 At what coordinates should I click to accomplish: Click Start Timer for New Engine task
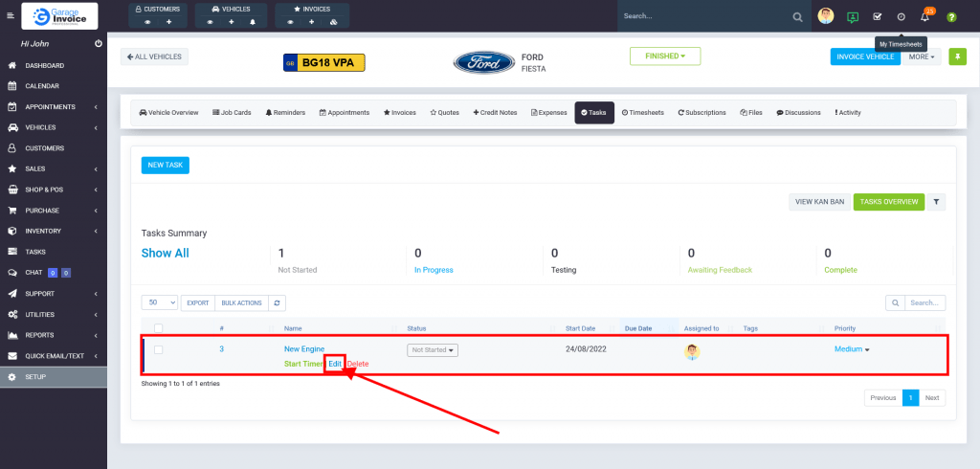pos(303,364)
